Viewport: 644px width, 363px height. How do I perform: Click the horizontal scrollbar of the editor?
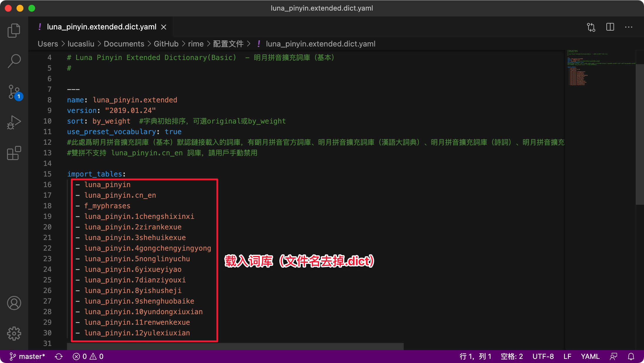point(235,346)
